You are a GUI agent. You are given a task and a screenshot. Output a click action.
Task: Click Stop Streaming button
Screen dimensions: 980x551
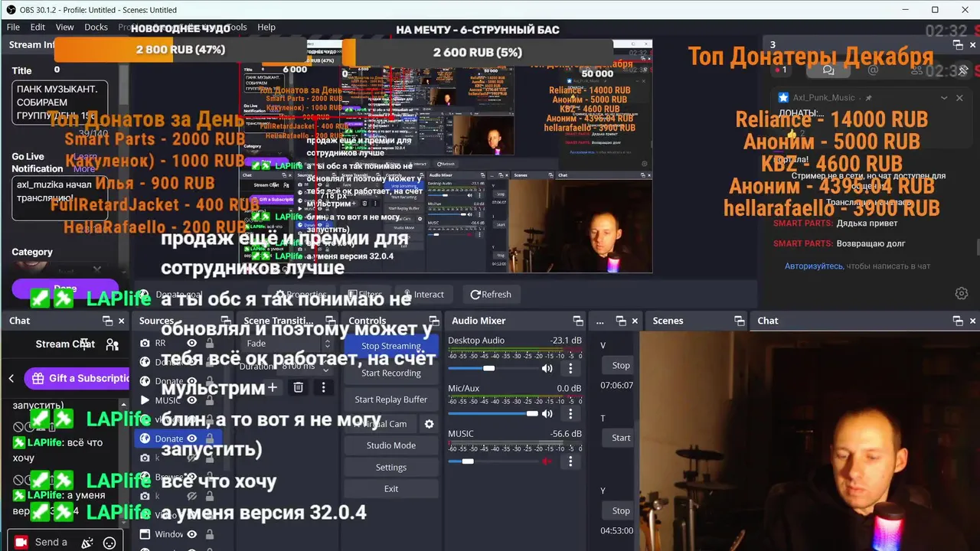point(391,346)
